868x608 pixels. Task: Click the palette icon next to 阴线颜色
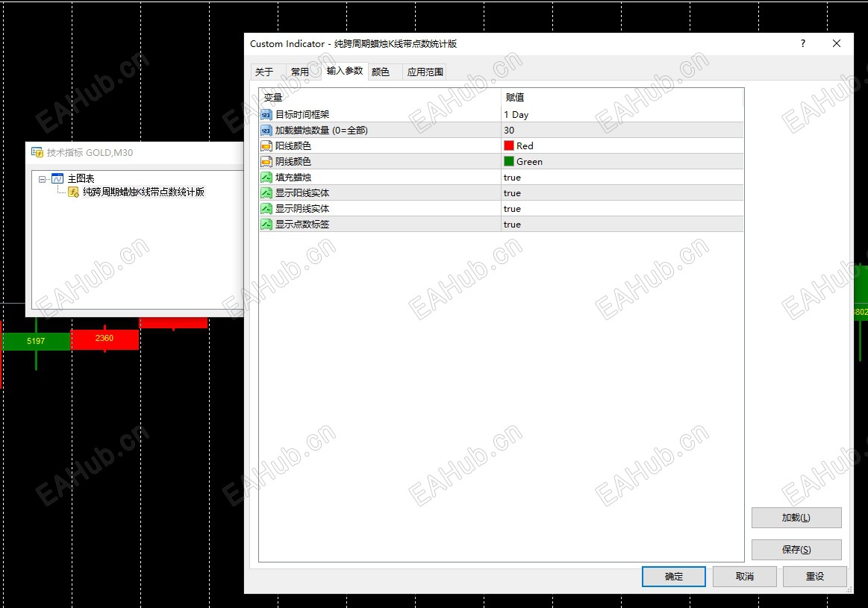[x=266, y=161]
